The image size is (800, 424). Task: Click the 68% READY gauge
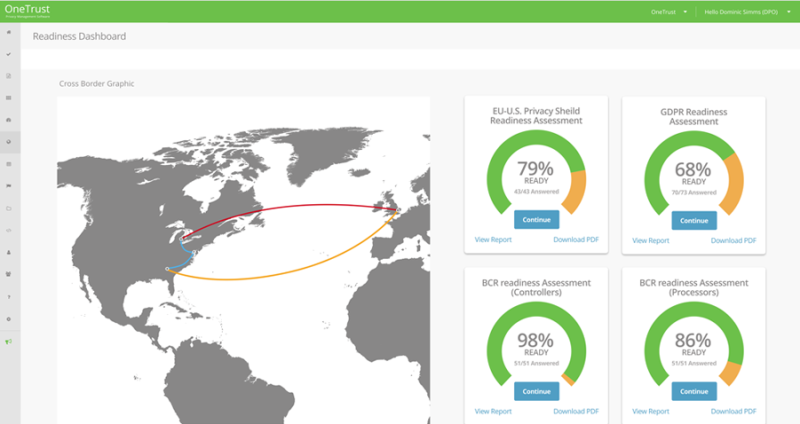[694, 174]
